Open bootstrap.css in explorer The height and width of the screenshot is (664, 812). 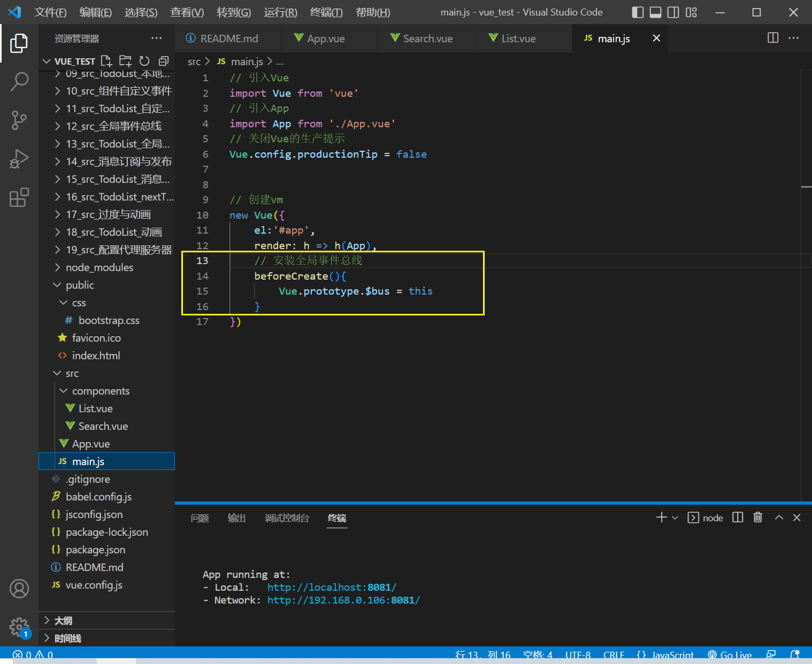pos(107,320)
